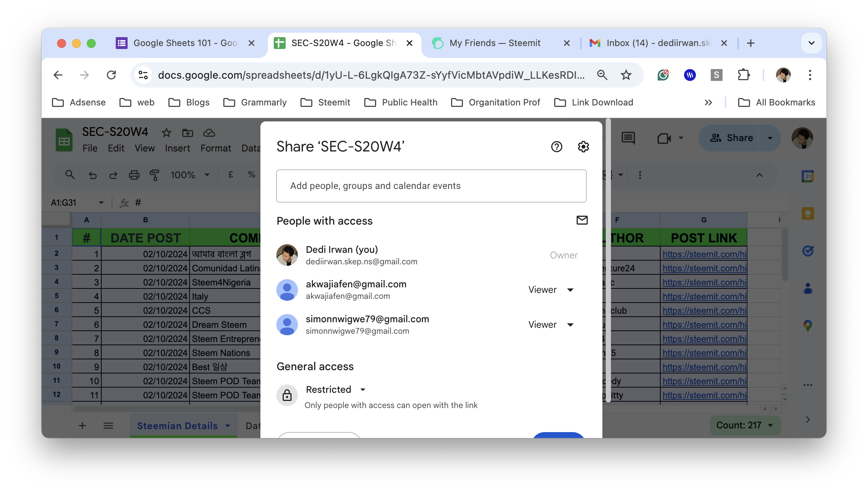This screenshot has height=493, width=868.
Task: Bookmark the page with the star icon
Action: coord(626,75)
